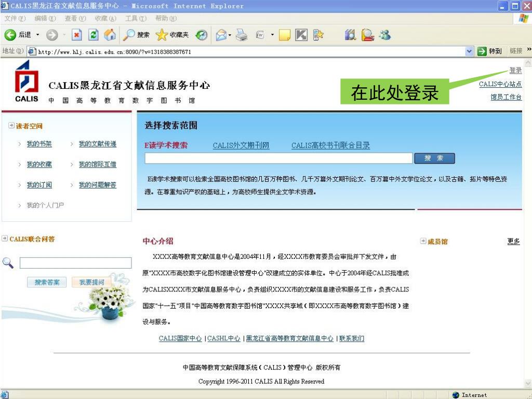Click the 成员馆 section arrow icon
The image size is (532, 399).
(x=423, y=241)
